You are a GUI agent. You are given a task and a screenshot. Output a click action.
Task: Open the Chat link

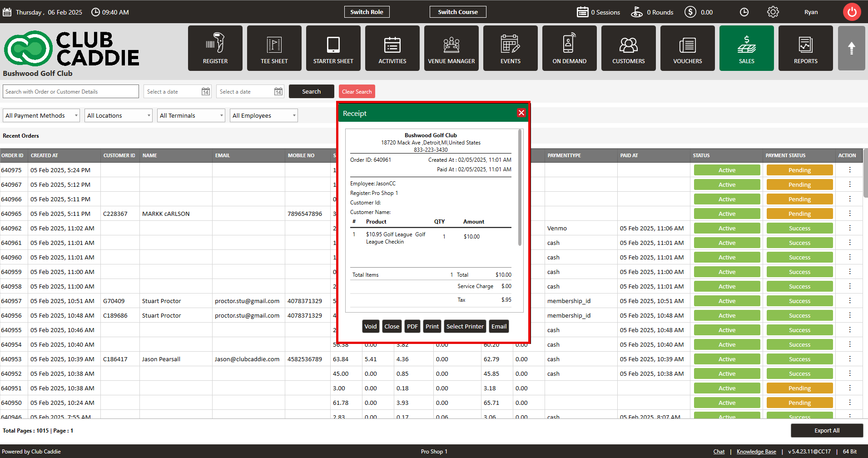tap(719, 451)
